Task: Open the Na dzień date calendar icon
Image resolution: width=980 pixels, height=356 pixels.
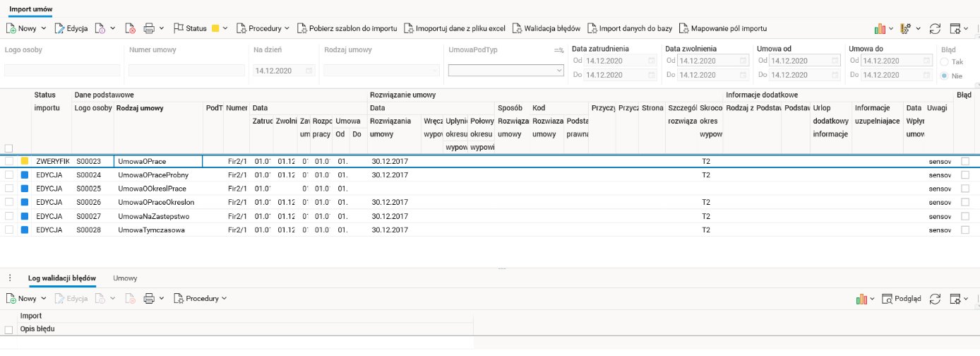Action: (x=309, y=71)
